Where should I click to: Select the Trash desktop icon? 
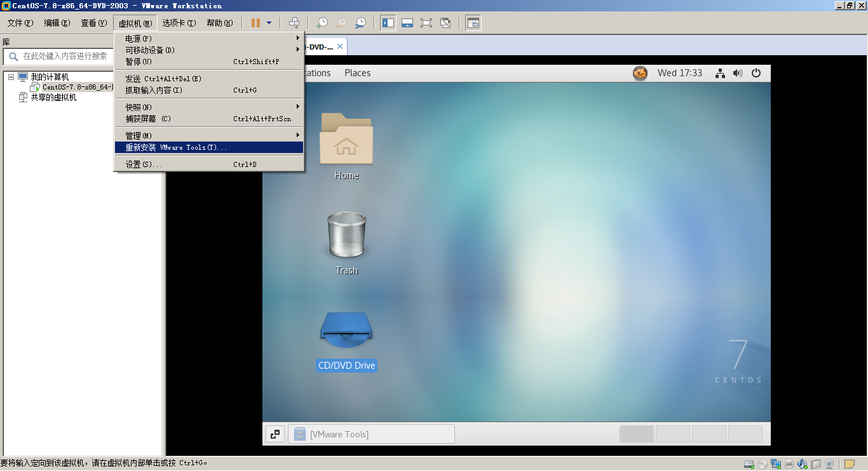346,243
